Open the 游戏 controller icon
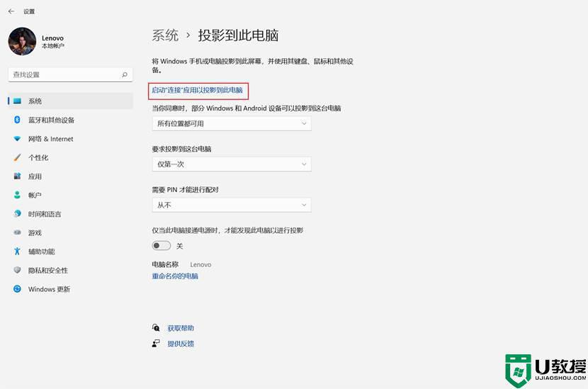This screenshot has width=588, height=389. pyautogui.click(x=17, y=232)
